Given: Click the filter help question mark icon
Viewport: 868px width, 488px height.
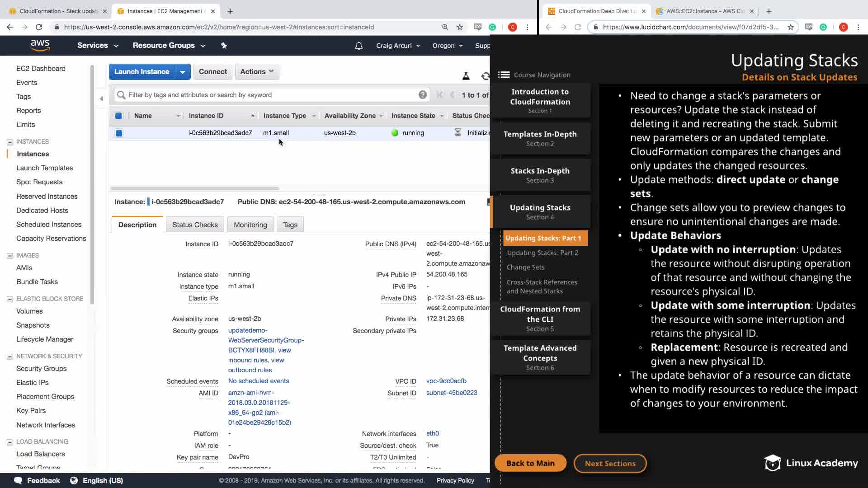Looking at the screenshot, I should (x=422, y=95).
